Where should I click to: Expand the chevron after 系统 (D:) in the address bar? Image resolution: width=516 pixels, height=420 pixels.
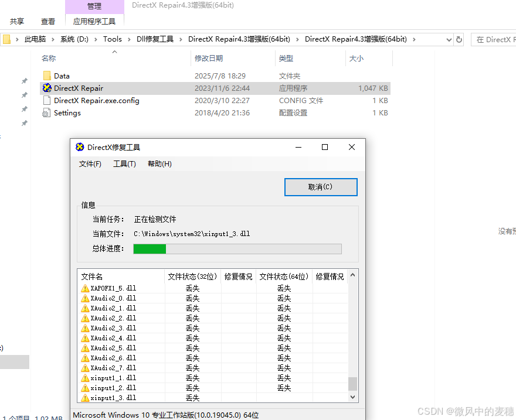[96, 39]
